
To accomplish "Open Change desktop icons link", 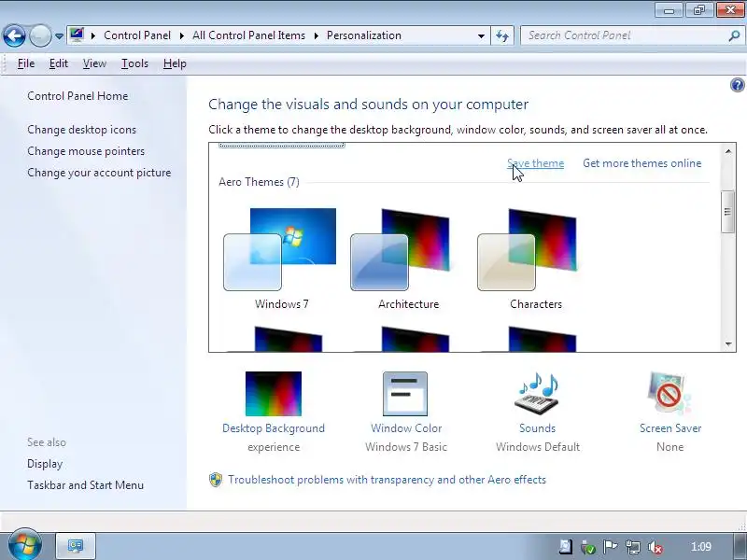I will pos(81,130).
